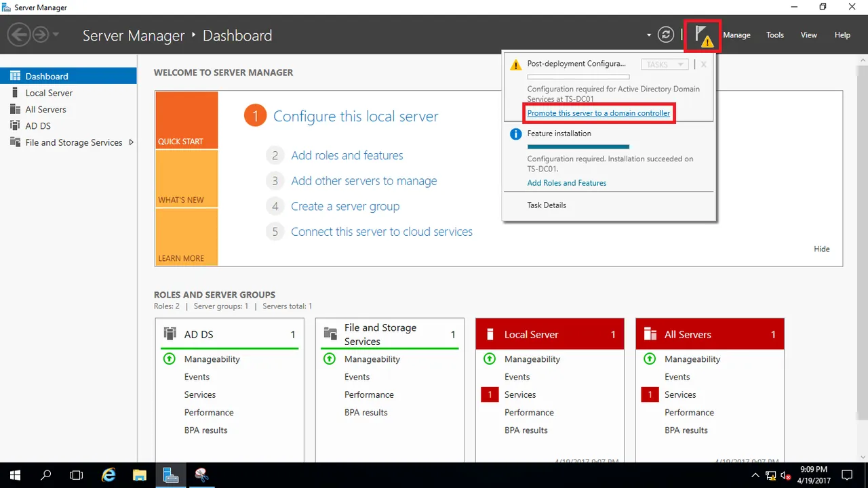Image resolution: width=868 pixels, height=488 pixels.
Task: Select the LEARN MORE tile
Action: [x=186, y=237]
